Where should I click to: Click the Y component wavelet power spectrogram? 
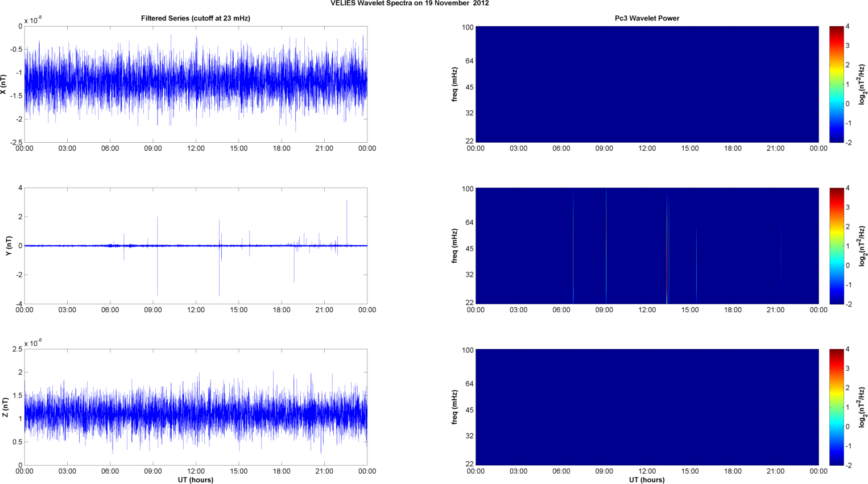[647, 246]
